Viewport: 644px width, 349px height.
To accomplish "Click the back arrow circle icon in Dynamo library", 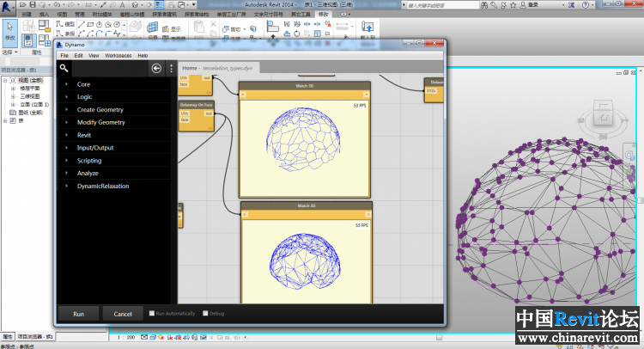I will pos(156,68).
